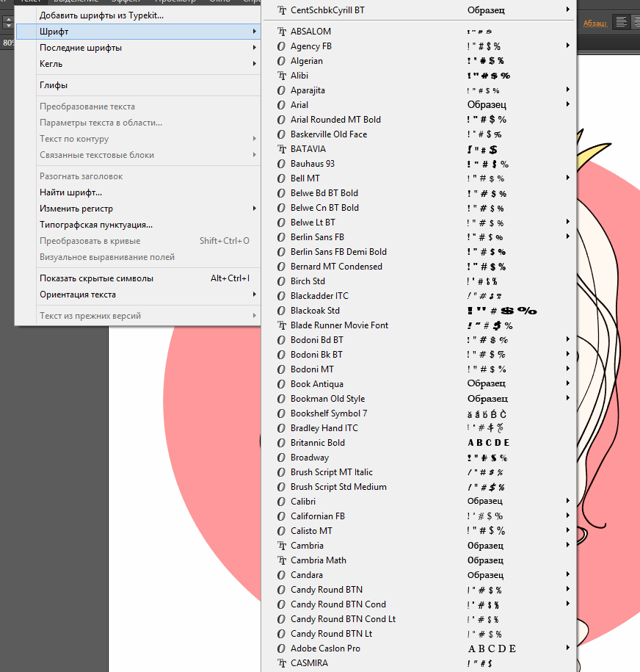Expand the Agency FB styles submenu arrow
Screen dimensions: 640x672
pos(567,45)
